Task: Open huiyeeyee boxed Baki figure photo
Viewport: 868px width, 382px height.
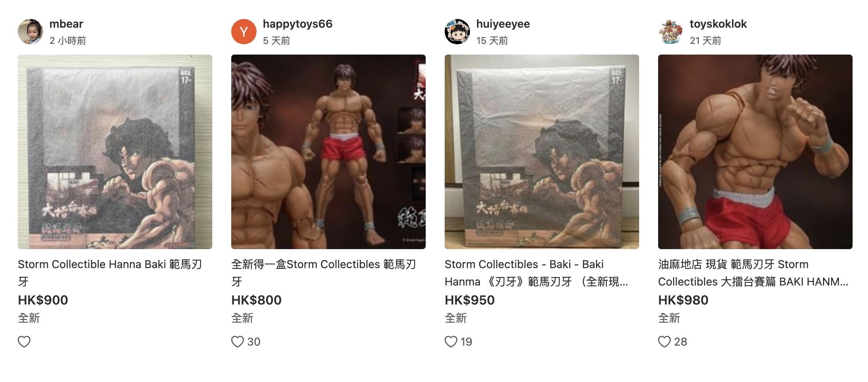Action: pos(542,152)
